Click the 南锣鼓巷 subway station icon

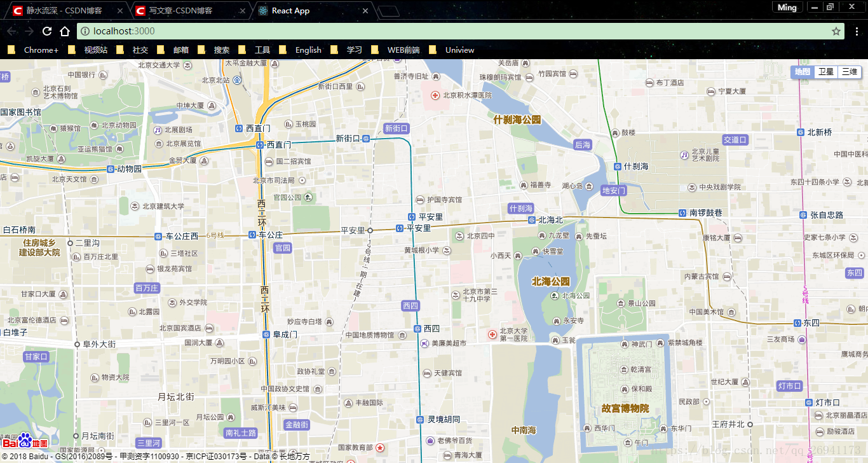[682, 213]
